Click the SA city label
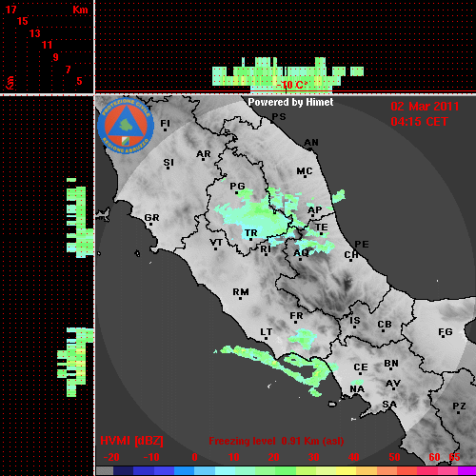The height and width of the screenshot is (476, 476). 389,405
